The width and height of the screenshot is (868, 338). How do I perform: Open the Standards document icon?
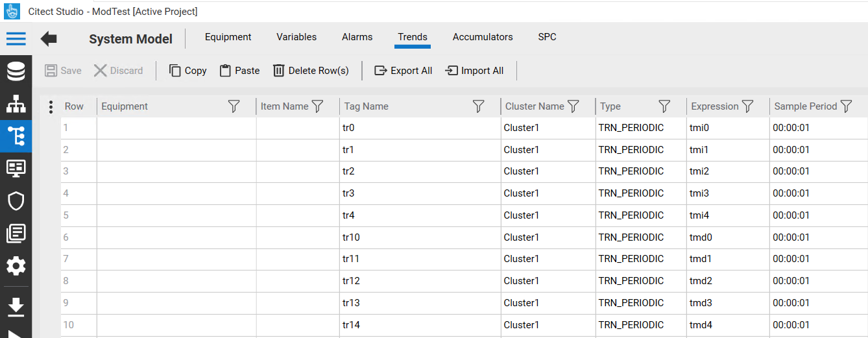click(16, 234)
